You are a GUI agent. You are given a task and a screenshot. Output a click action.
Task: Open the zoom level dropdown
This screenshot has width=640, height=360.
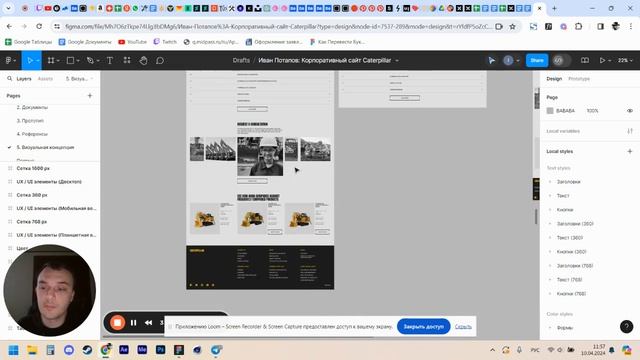pyautogui.click(x=624, y=60)
